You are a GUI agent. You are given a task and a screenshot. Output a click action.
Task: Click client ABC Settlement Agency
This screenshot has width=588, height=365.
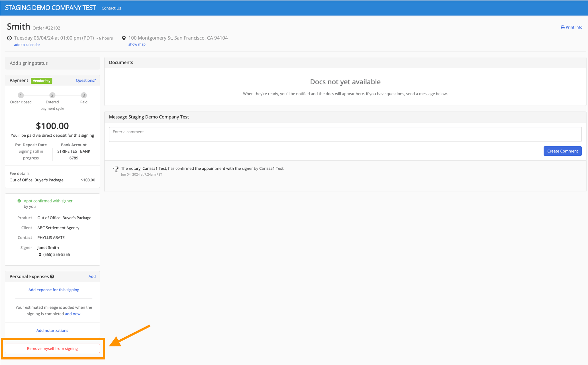58,228
